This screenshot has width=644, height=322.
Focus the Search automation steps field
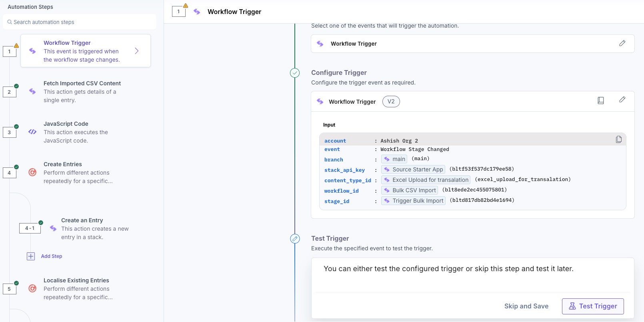(80, 22)
